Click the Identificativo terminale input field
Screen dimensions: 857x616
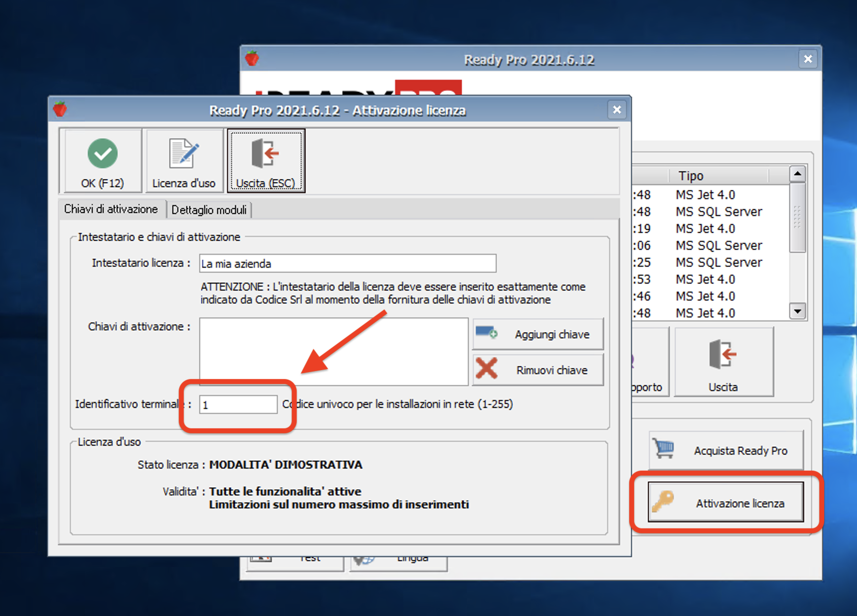coord(238,404)
